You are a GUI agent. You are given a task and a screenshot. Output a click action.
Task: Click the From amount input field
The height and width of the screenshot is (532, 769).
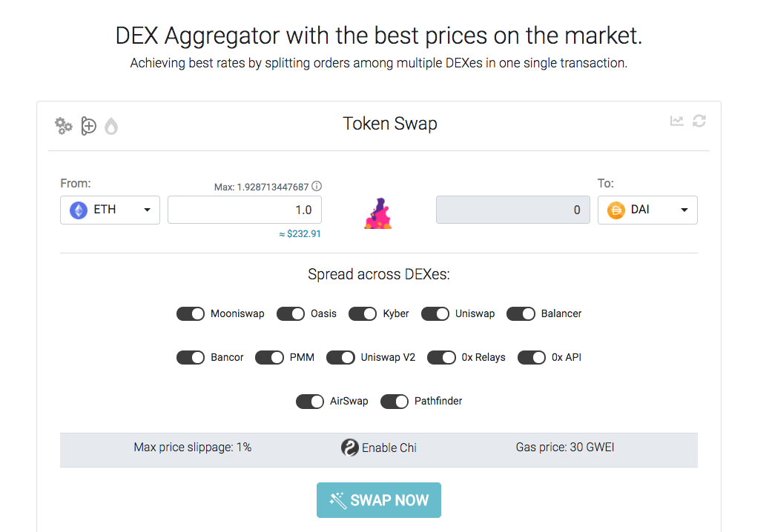(x=245, y=210)
